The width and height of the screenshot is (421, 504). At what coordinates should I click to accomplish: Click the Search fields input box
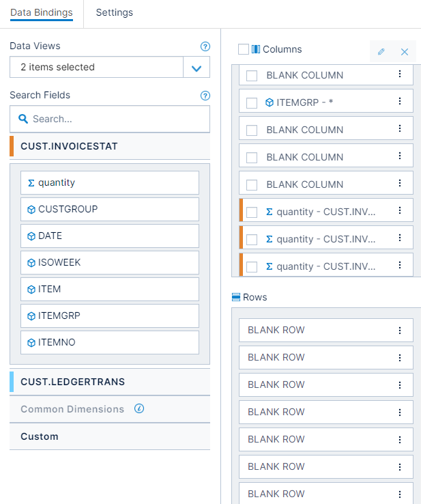pos(110,119)
